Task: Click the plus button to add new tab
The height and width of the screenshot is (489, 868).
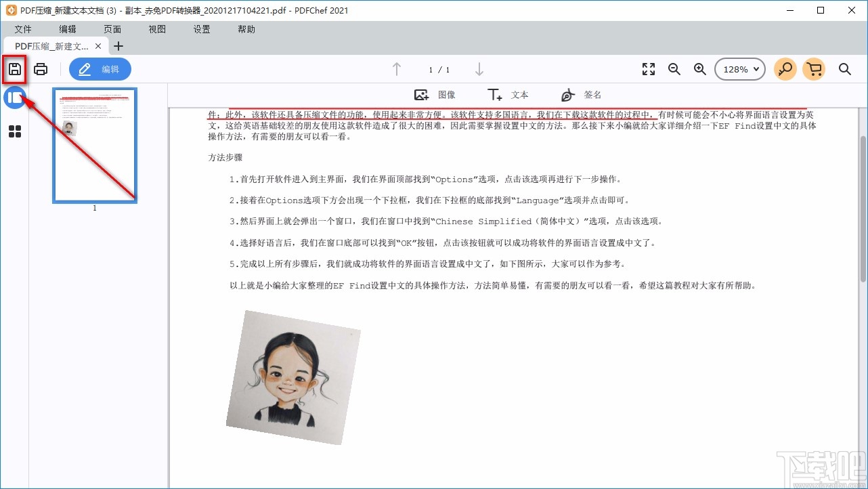Action: point(118,46)
